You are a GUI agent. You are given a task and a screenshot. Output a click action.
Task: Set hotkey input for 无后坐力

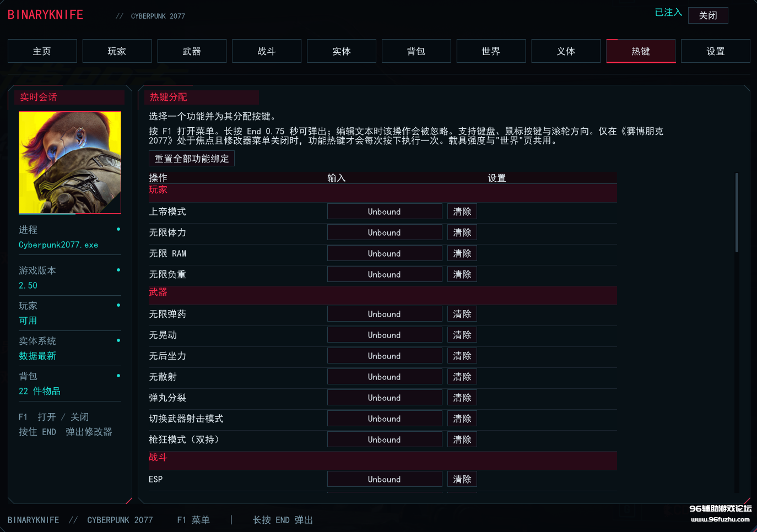385,356
